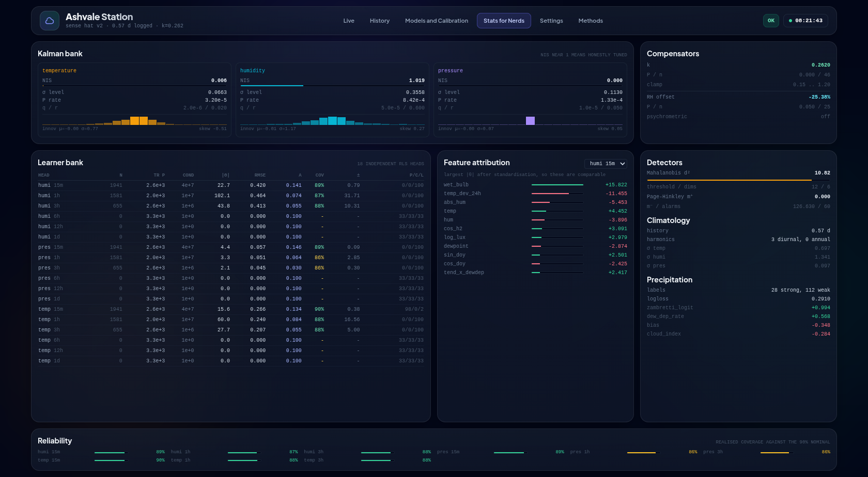Click the Ashvale Station cloud logo icon
The width and height of the screenshot is (868, 477).
(x=50, y=21)
